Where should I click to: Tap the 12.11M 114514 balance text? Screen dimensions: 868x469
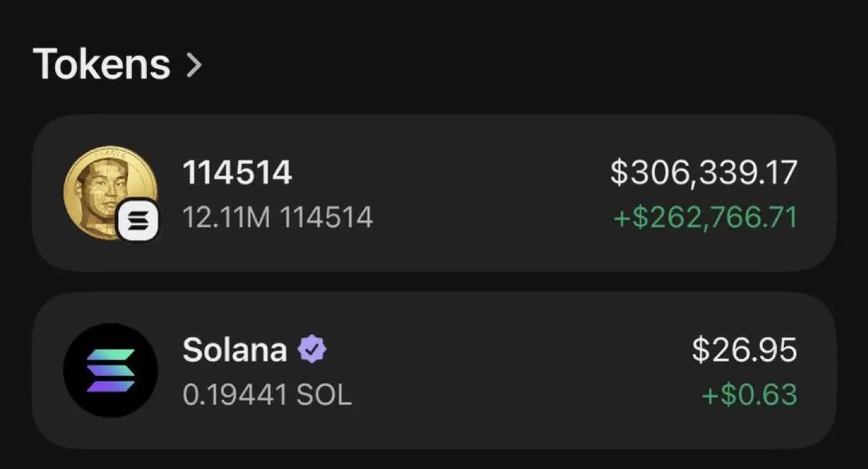(278, 217)
